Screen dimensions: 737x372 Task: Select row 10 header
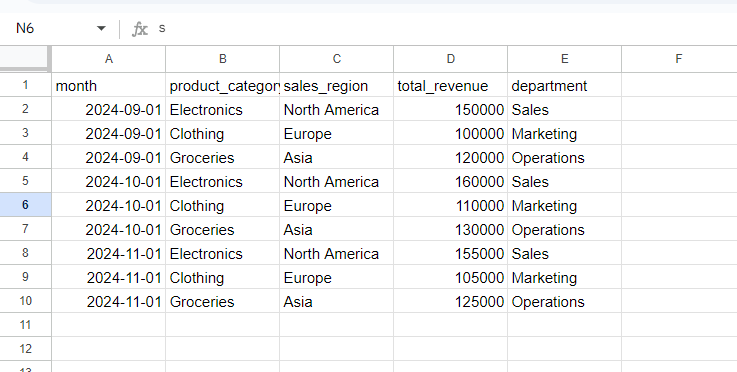click(25, 301)
